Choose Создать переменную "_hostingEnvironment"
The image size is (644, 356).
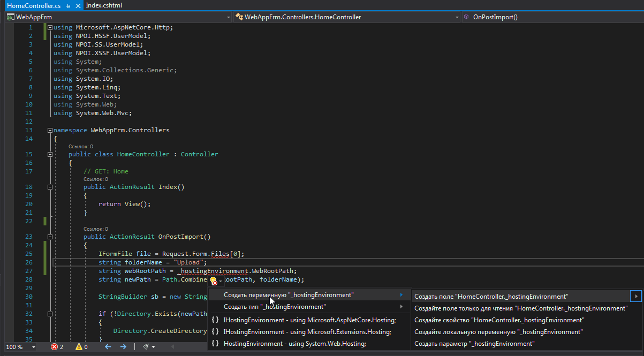309,295
